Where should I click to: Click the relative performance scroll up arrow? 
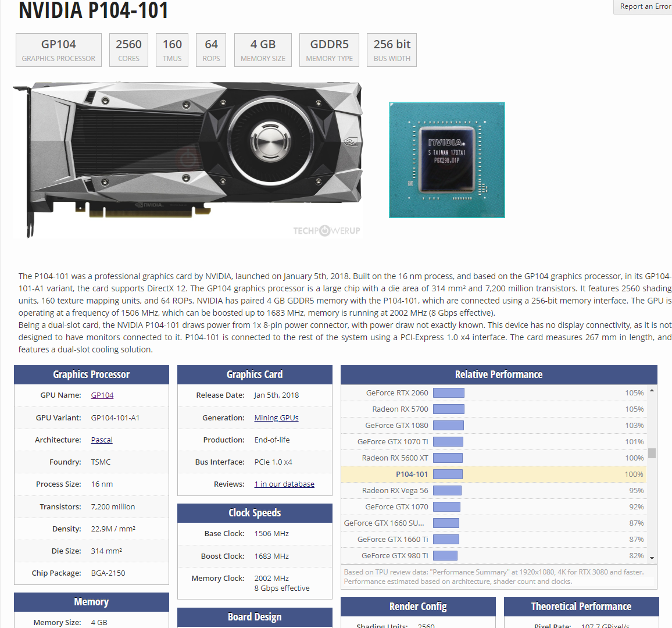(x=652, y=391)
